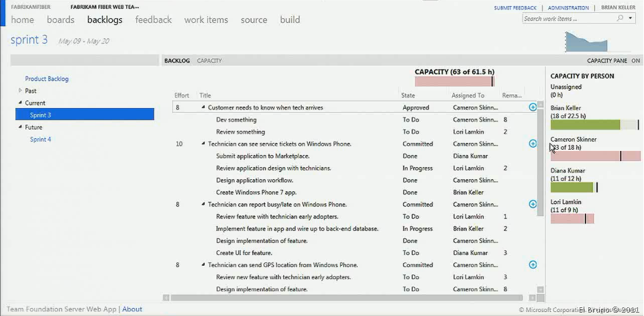The height and width of the screenshot is (316, 644).
Task: Click horizontal scrollbar right arrow
Action: (532, 298)
